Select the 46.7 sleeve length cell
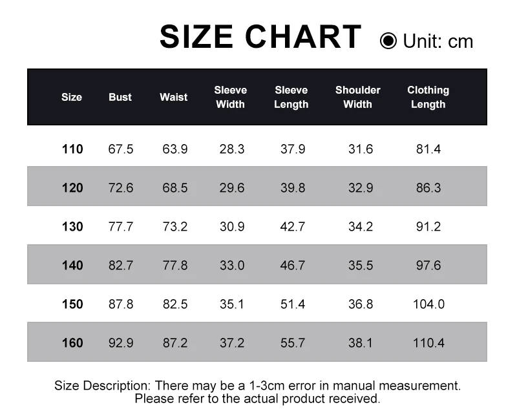 point(293,266)
